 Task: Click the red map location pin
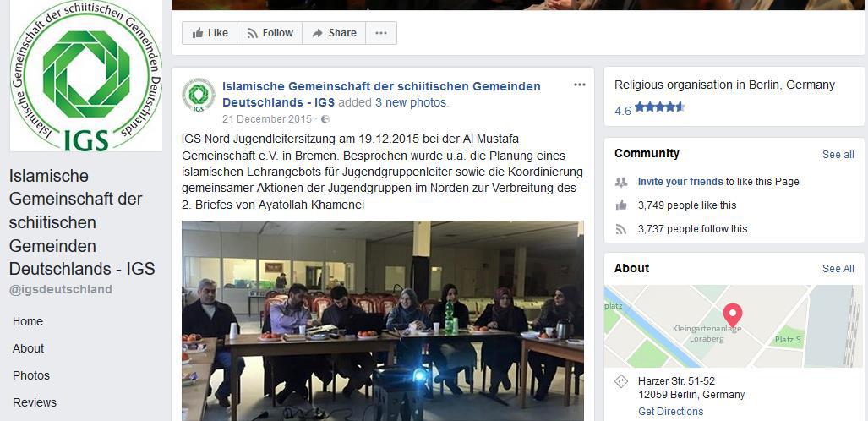coord(733,315)
